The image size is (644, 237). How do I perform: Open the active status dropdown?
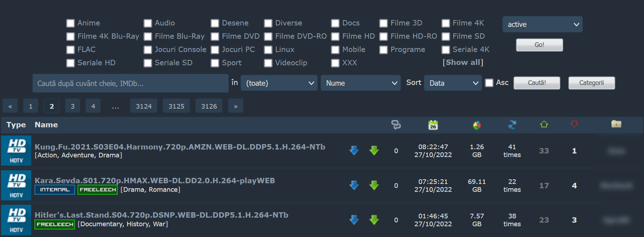(542, 24)
